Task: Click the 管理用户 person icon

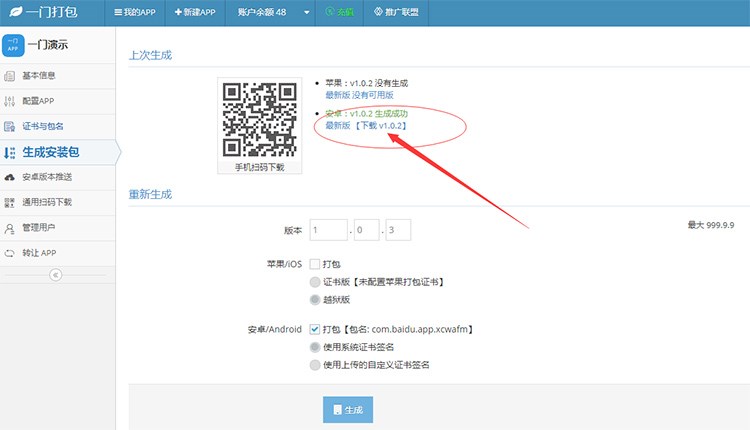Action: point(10,228)
